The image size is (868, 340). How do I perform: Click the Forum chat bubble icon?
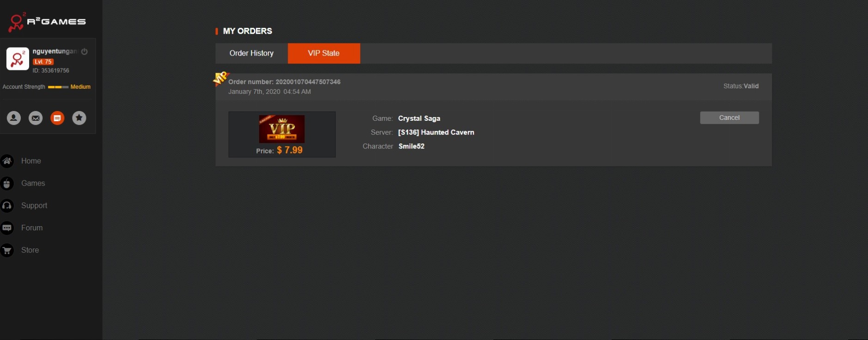click(7, 228)
